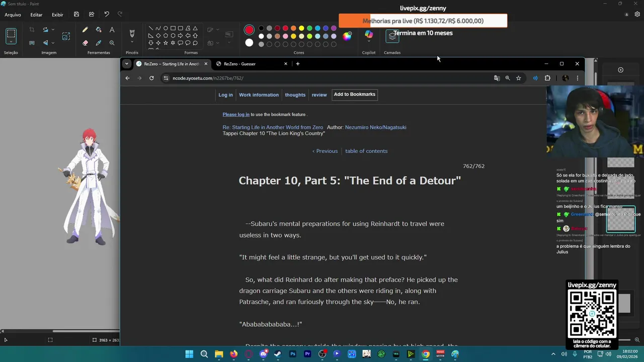Close the Re:Zero - Guesser tab
This screenshot has height=362, width=644.
(x=286, y=64)
